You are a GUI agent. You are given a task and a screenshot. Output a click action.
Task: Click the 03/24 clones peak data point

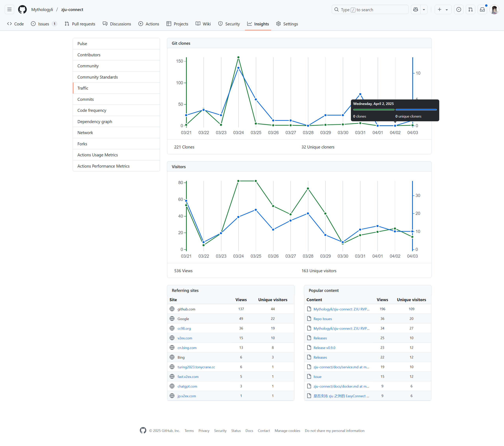coord(238,57)
